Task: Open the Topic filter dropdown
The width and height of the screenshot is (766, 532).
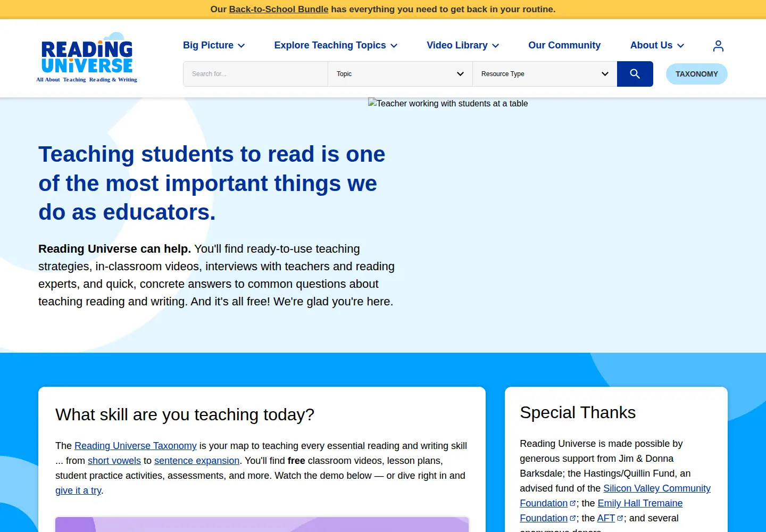Action: [400, 74]
